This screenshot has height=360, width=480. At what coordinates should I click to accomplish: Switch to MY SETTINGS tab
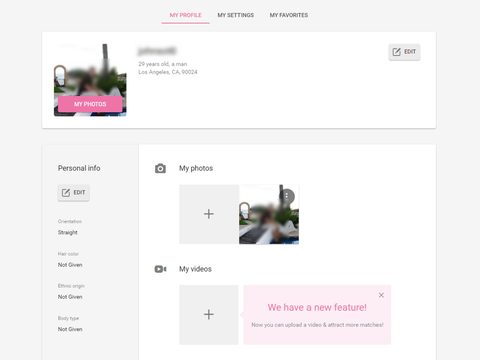[x=236, y=15]
